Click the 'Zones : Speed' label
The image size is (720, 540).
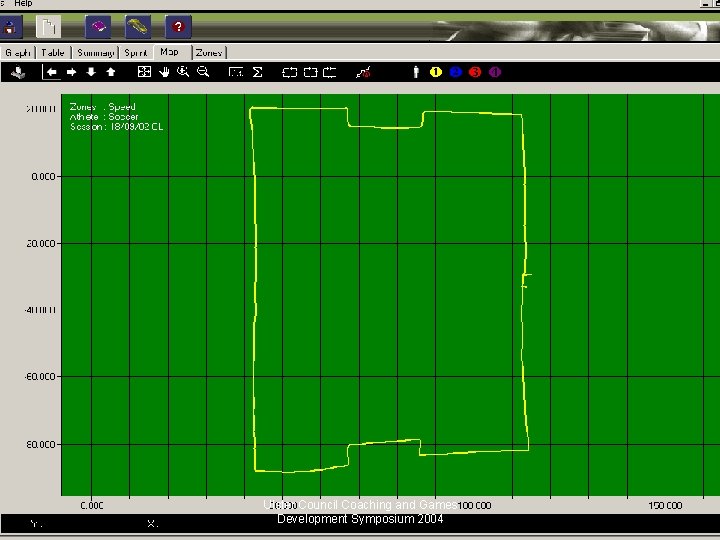tap(103, 107)
